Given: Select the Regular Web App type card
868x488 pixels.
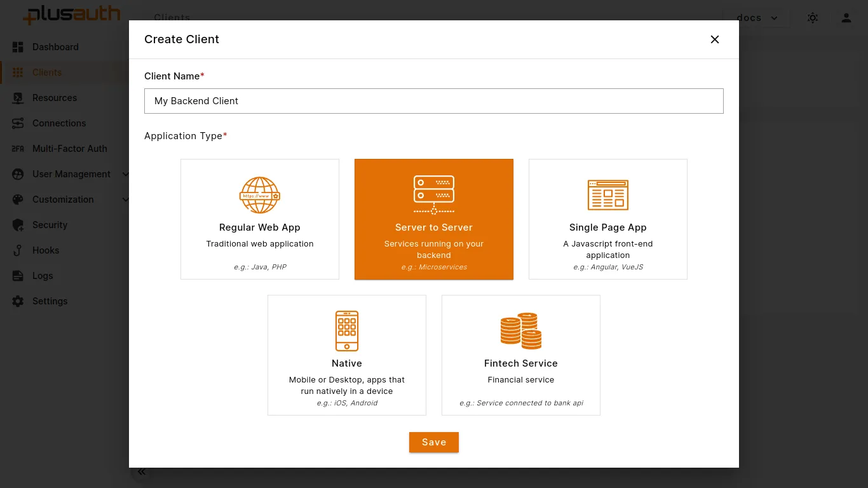Looking at the screenshot, I should pyautogui.click(x=260, y=219).
